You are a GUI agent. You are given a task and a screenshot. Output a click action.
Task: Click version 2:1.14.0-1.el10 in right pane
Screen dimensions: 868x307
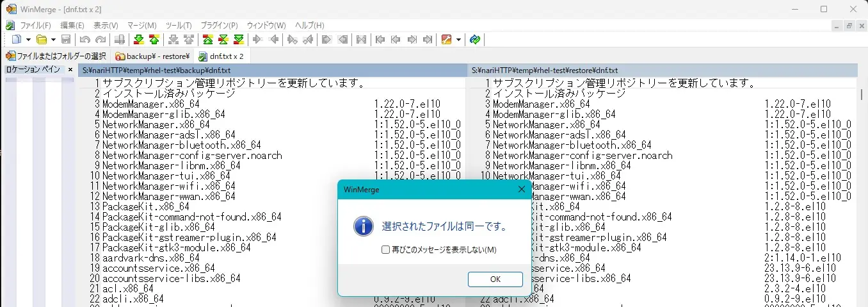point(803,258)
